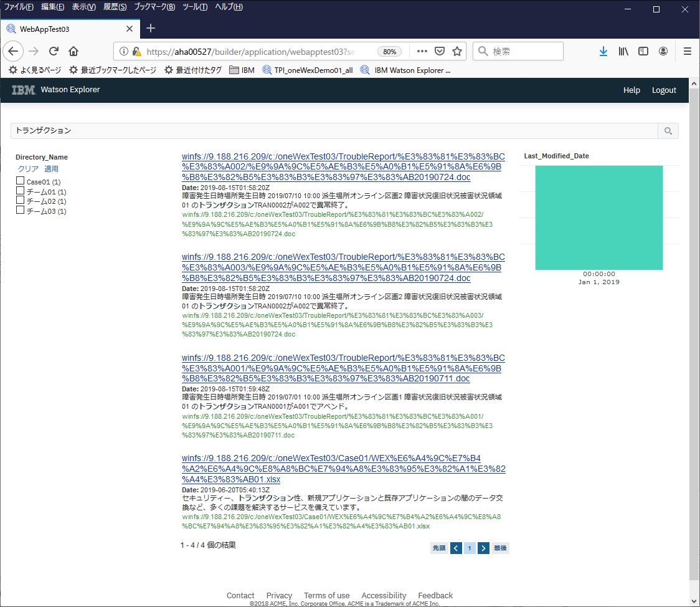700x607 pixels.
Task: Open the Case01 WEX xlsx result link
Action: click(x=343, y=469)
